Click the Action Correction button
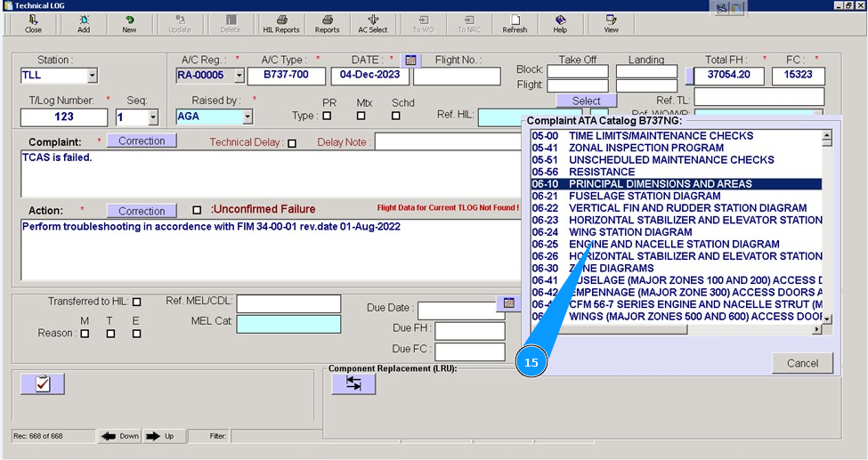Screen dimensions: 868x460 [142, 211]
